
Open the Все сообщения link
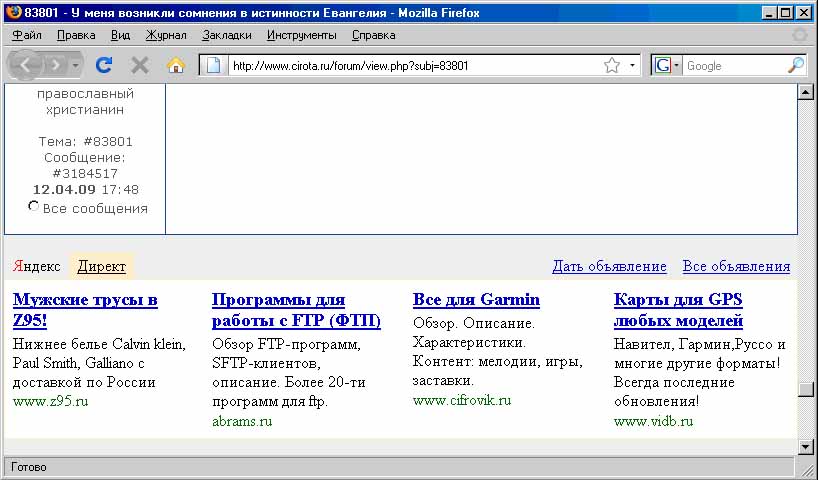[x=95, y=209]
